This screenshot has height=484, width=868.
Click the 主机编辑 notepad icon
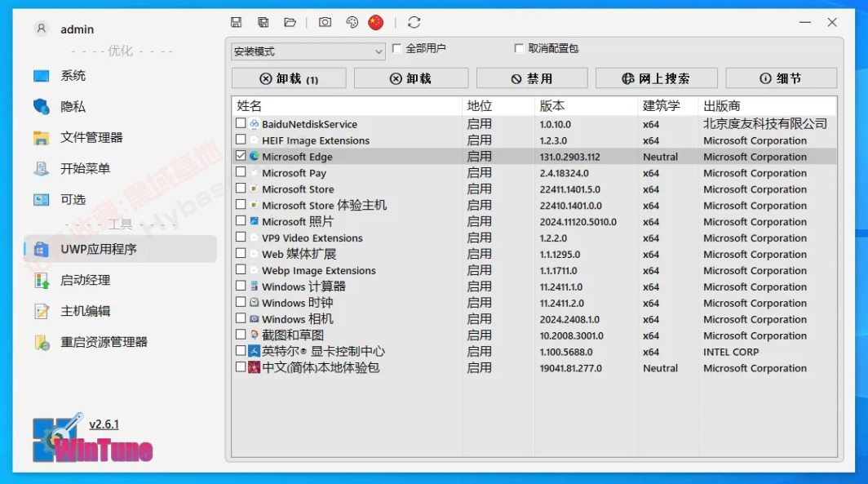coord(42,311)
